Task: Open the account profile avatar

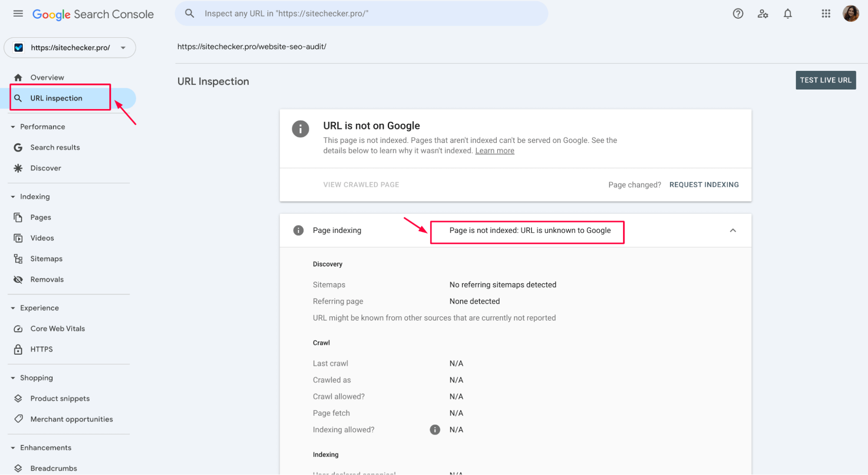Action: coord(850,13)
